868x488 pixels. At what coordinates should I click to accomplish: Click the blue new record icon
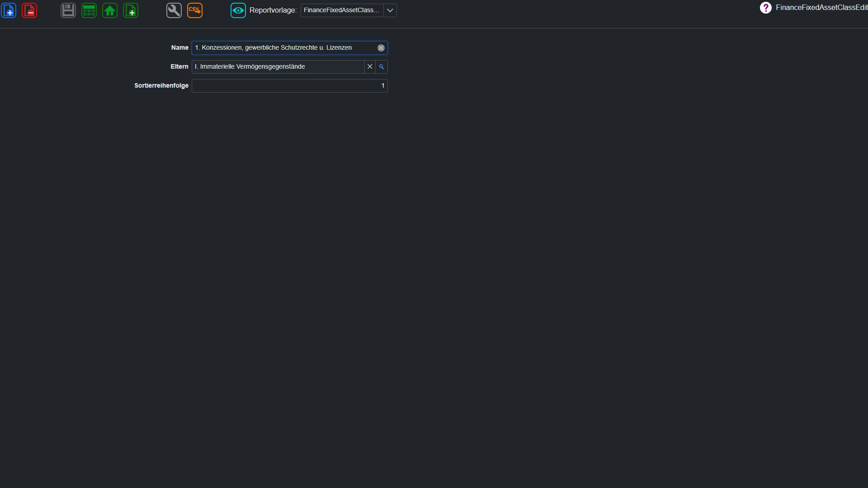point(9,10)
